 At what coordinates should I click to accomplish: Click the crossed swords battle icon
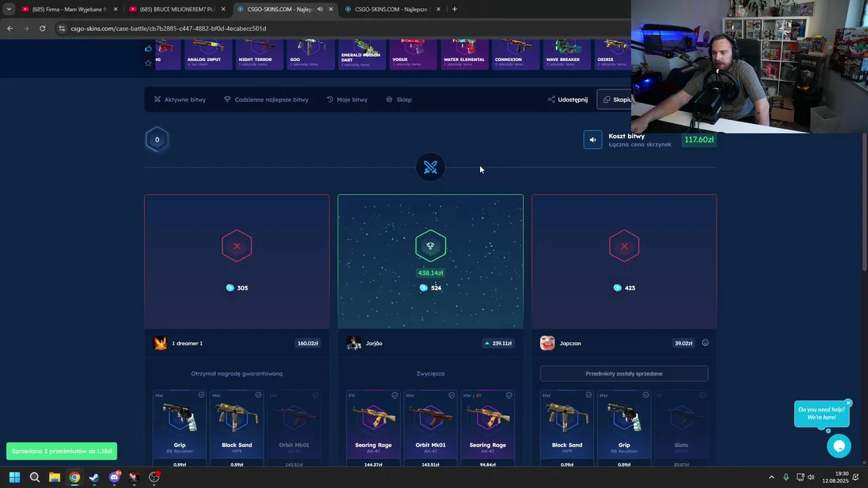tap(431, 167)
